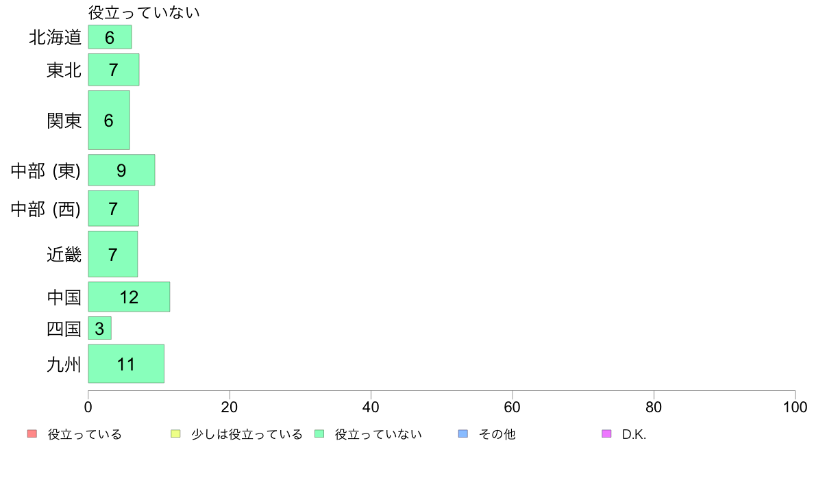814x504 pixels.
Task: Select the 東北 bar showing 7
Action: pyautogui.click(x=114, y=70)
